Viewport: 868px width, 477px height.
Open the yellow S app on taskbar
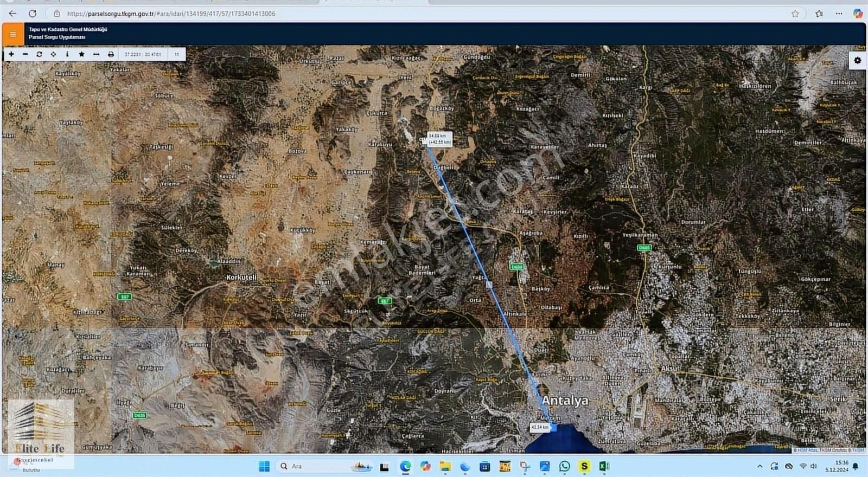tap(584, 466)
